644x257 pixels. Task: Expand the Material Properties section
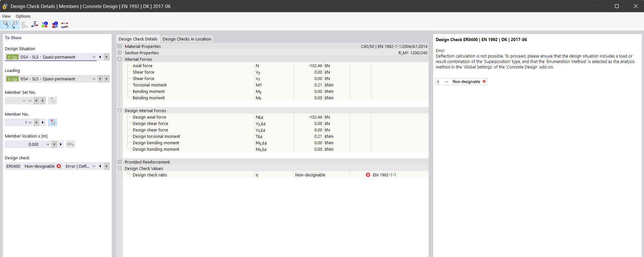120,46
